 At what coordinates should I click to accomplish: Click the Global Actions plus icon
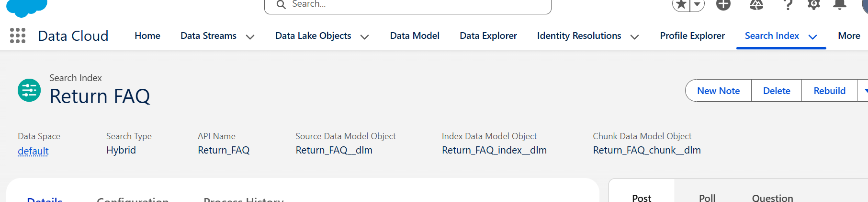(723, 5)
